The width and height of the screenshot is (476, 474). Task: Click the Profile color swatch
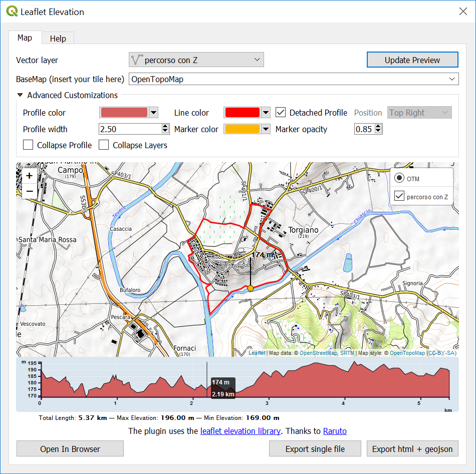point(124,113)
